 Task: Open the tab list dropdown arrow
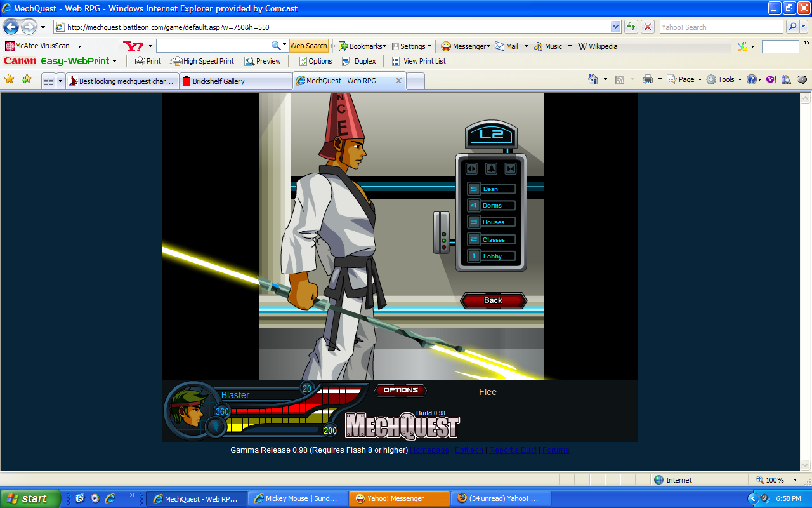pos(61,81)
